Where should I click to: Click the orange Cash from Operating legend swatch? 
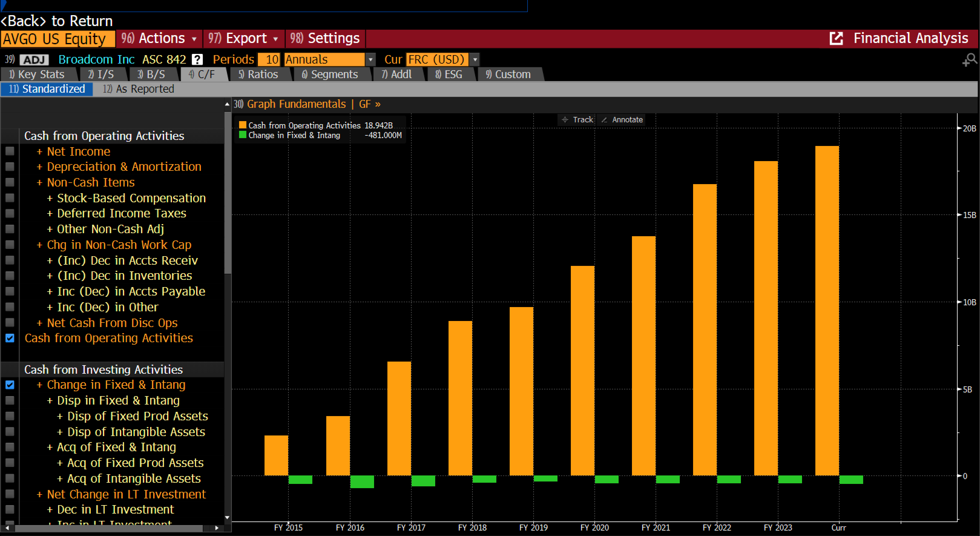click(x=242, y=125)
